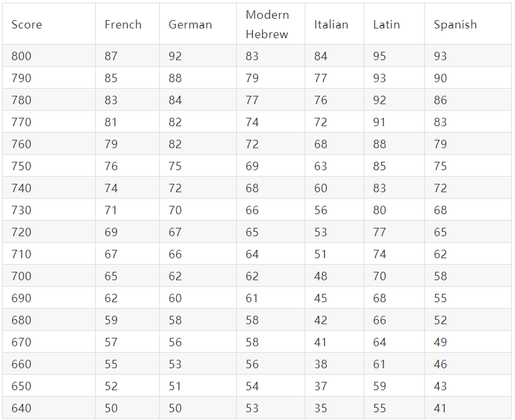Click German value 51 in 650 row
Viewport: 515px width, 420px height.
point(175,386)
